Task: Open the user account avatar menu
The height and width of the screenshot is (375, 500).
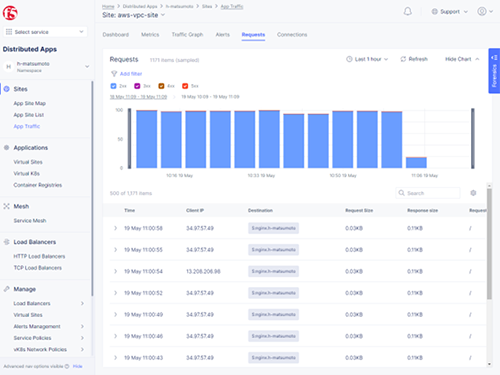Action: [x=482, y=11]
